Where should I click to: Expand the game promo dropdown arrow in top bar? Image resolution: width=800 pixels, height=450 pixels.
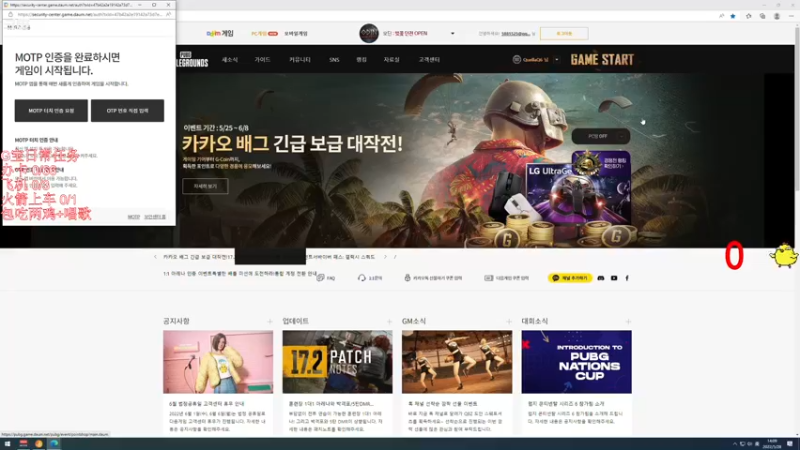pos(453,34)
